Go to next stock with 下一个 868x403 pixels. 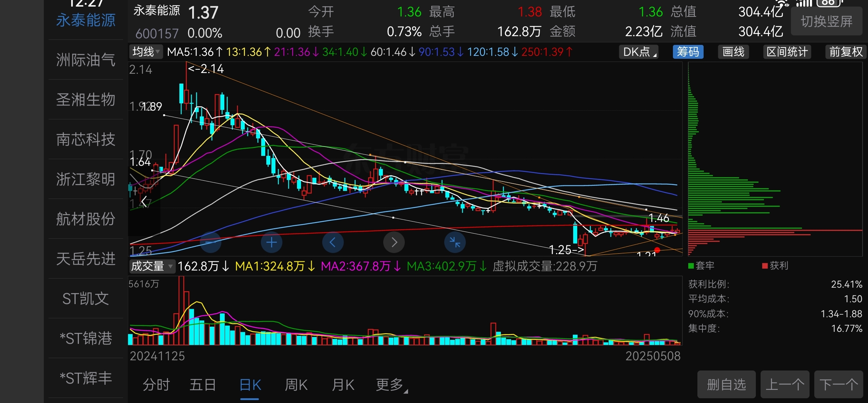click(838, 385)
